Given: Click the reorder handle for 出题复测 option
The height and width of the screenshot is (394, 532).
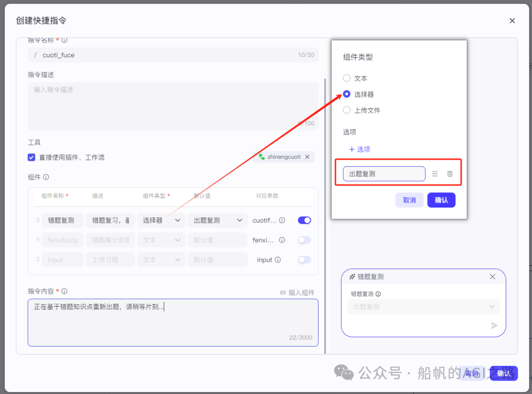Looking at the screenshot, I should (x=434, y=174).
